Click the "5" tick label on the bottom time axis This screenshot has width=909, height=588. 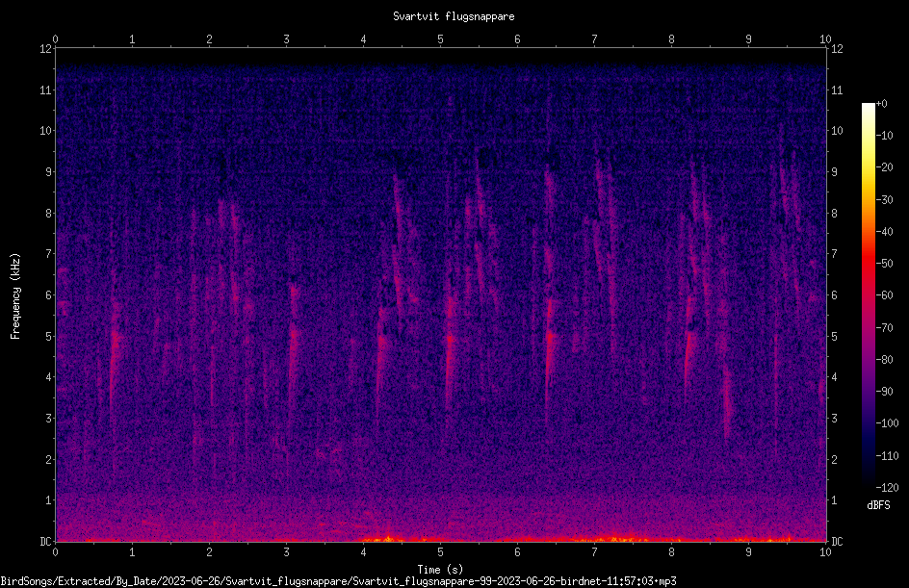click(x=441, y=552)
